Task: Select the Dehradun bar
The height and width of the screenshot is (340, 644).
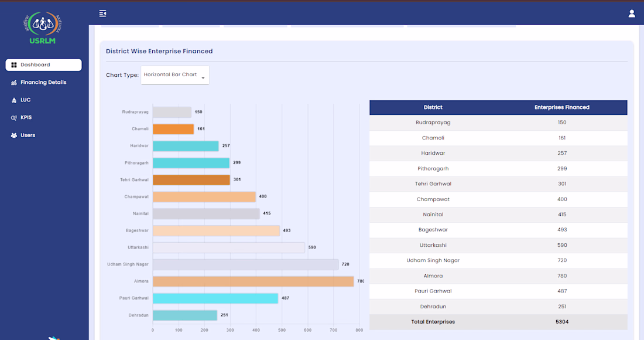Action: [185, 315]
